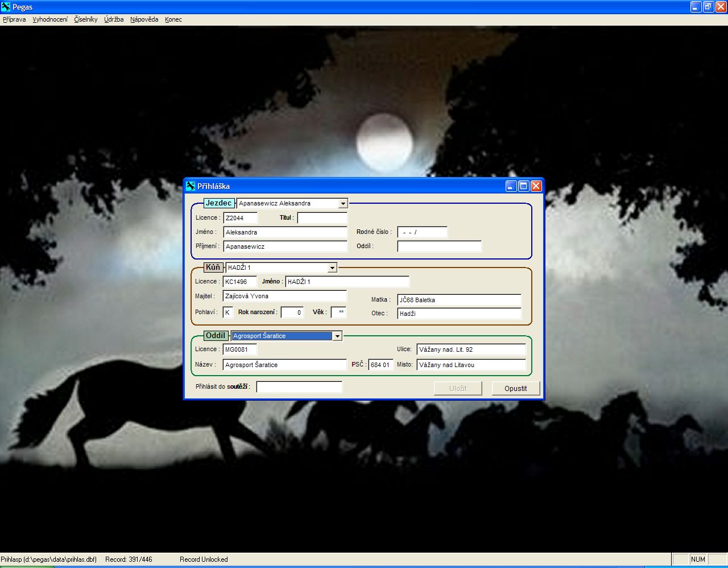Click the Konec menu item
Screen dimensions: 728x568
coord(173,19)
